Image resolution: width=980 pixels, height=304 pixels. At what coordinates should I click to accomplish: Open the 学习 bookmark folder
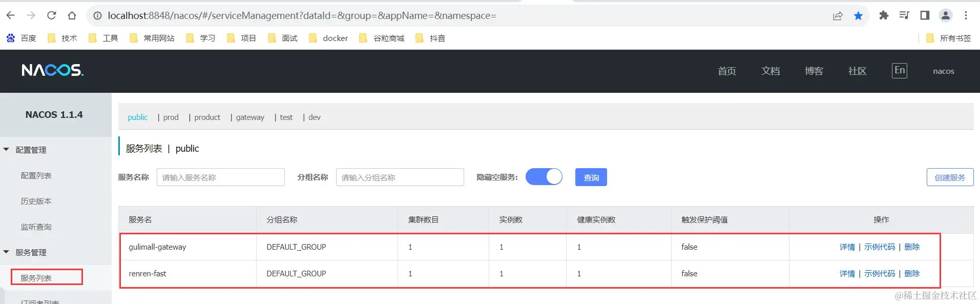200,38
